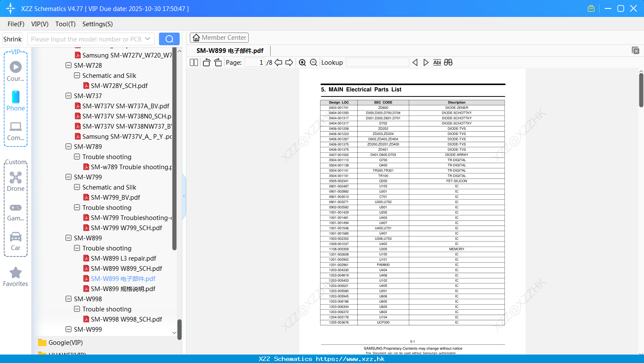Open SM-W737V SM-W737A_BV.pdf
Image resolution: width=644 pixels, height=363 pixels.
126,106
